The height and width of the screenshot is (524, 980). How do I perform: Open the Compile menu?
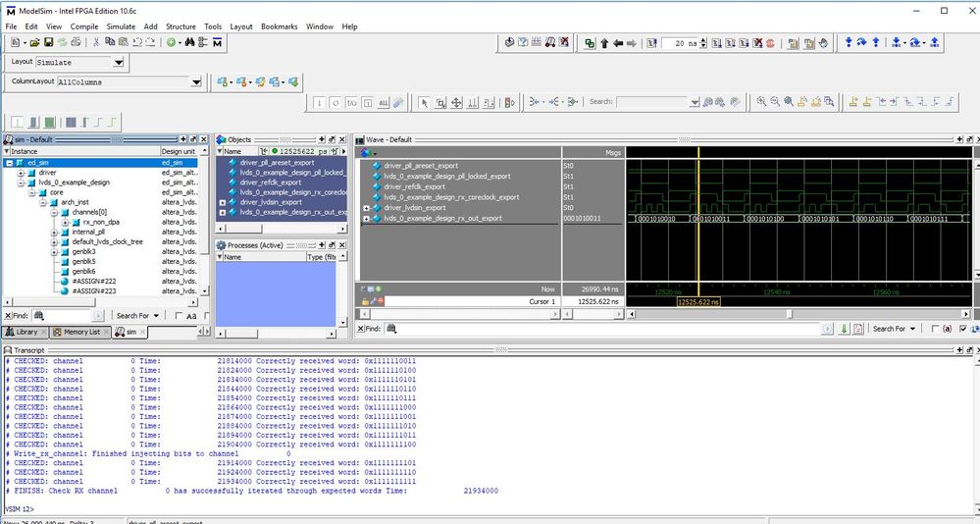point(84,26)
